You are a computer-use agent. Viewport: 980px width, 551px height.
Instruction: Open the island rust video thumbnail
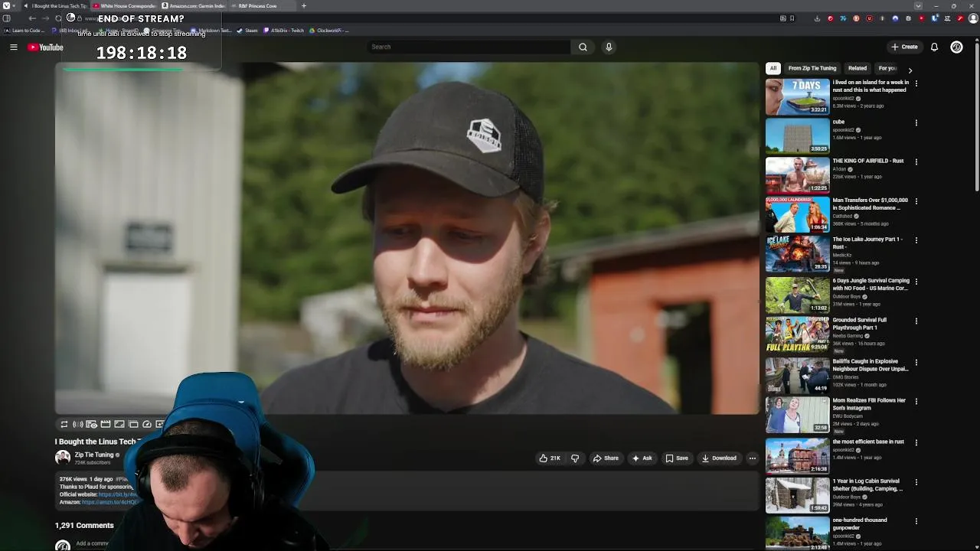pyautogui.click(x=797, y=96)
